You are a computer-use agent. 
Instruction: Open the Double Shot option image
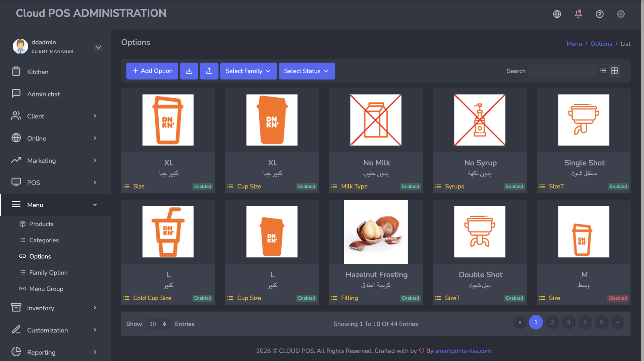point(480,232)
